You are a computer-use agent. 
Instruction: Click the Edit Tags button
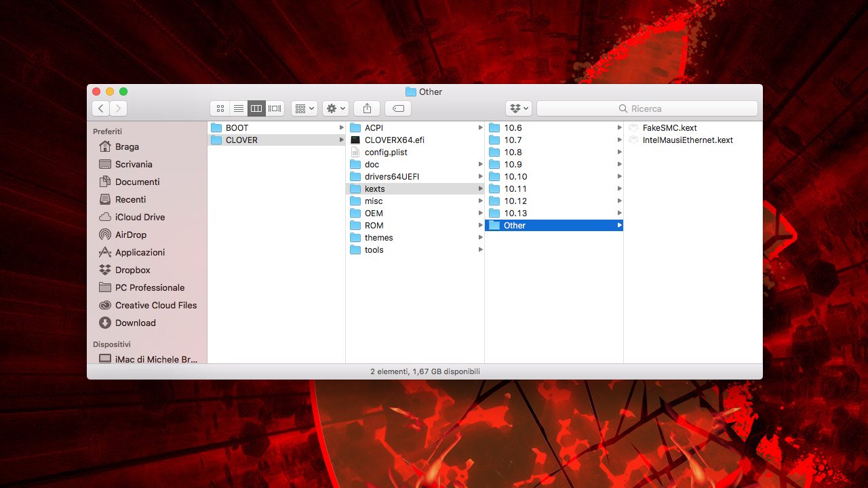click(x=398, y=108)
